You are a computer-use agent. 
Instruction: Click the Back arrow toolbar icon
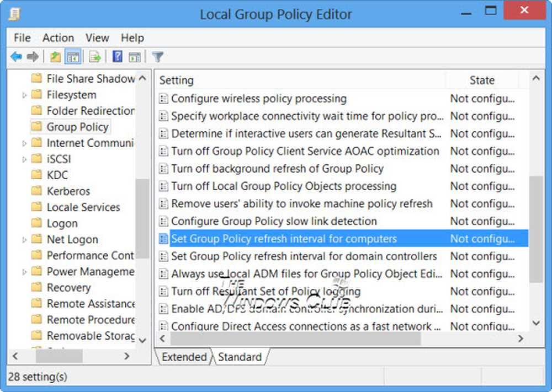(16, 57)
